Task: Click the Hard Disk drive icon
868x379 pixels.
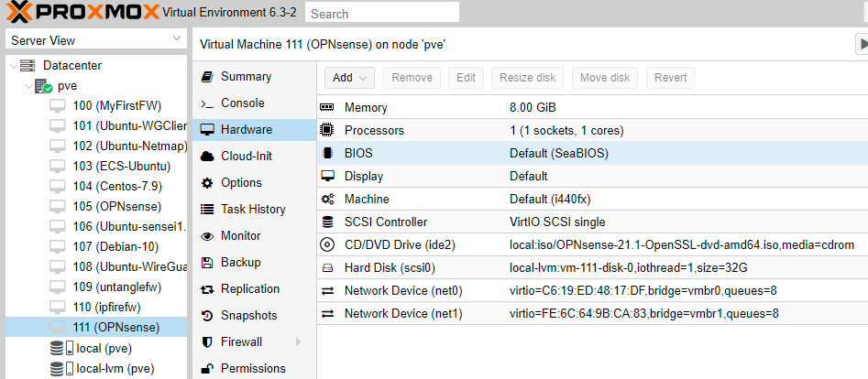Action: coord(327,268)
